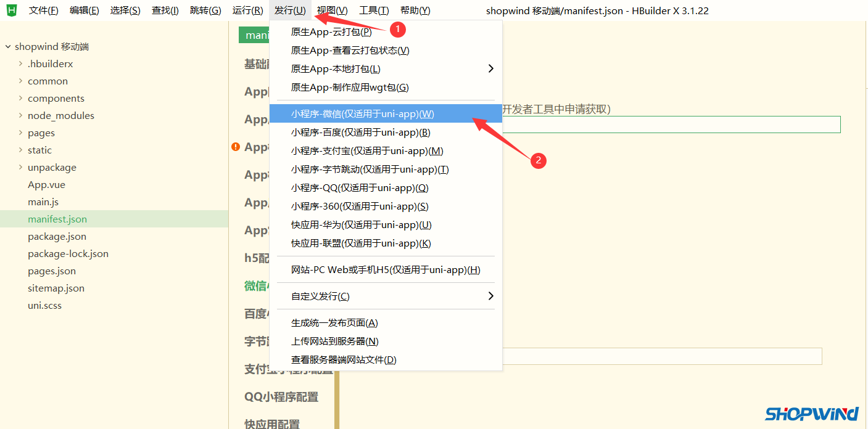Open manifest.json in the project tree
The image size is (868, 429).
(x=57, y=219)
